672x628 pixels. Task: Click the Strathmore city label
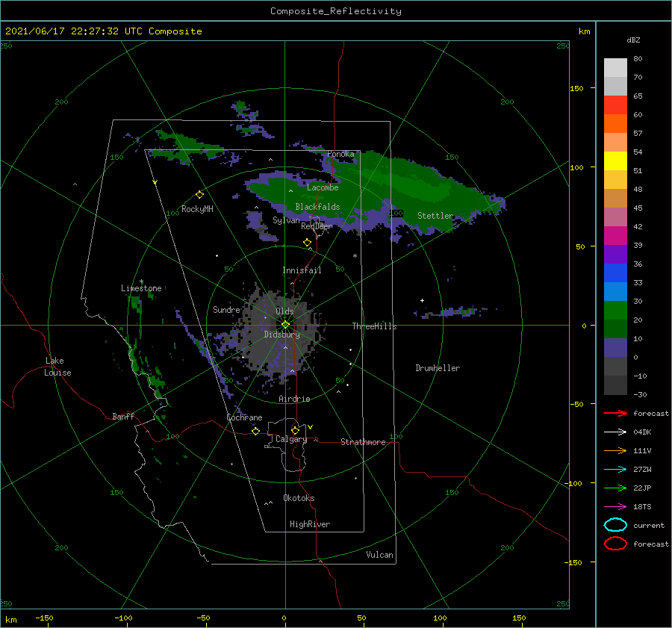(x=363, y=442)
